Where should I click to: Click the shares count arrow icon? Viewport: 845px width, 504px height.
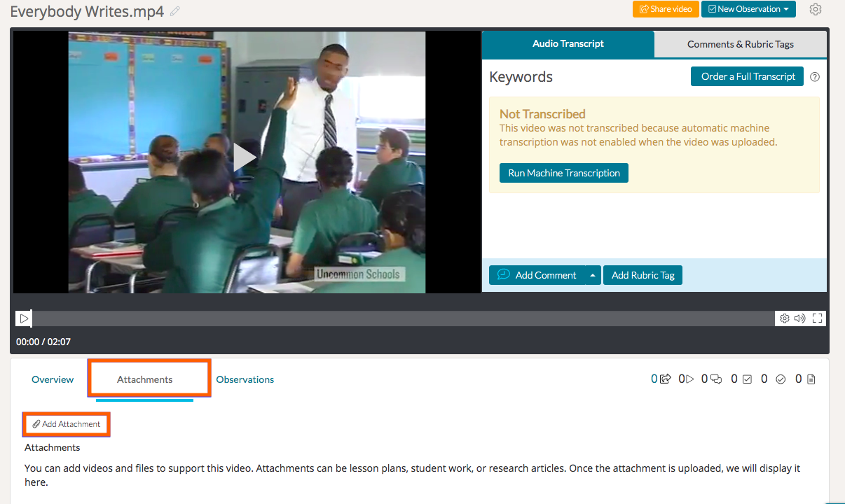click(665, 379)
